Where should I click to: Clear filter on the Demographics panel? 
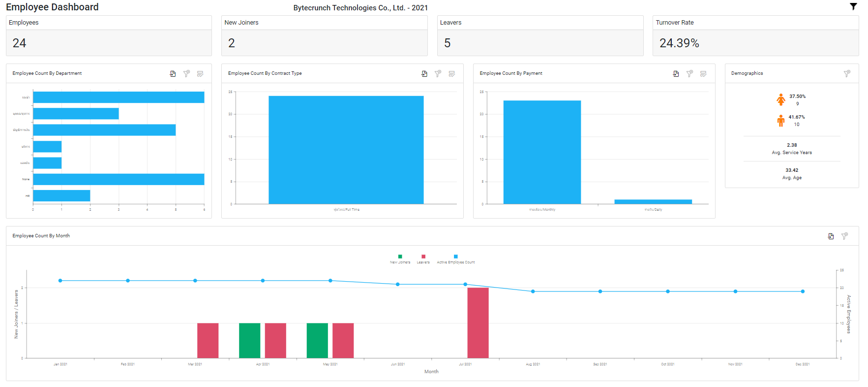847,74
